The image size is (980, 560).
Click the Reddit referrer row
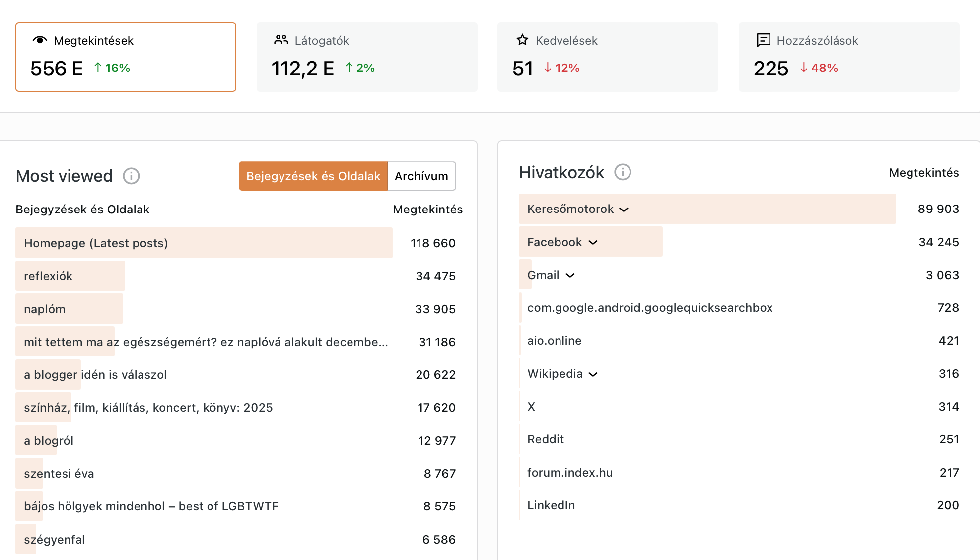point(545,439)
